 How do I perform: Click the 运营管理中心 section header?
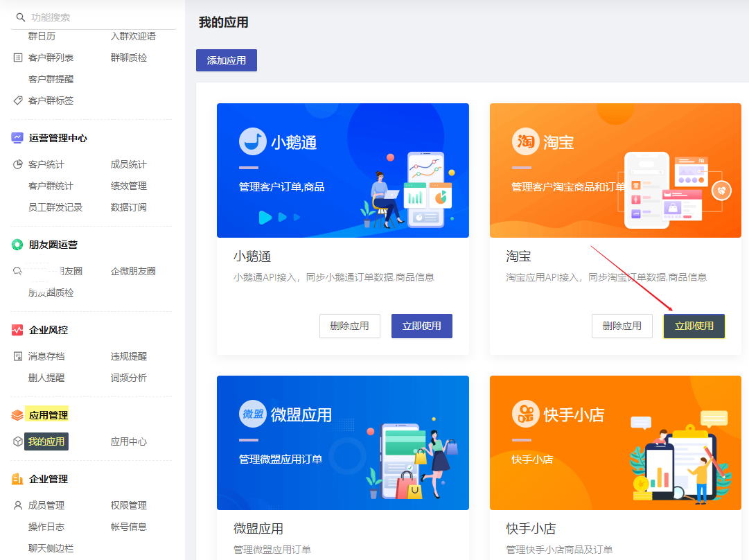tap(58, 138)
